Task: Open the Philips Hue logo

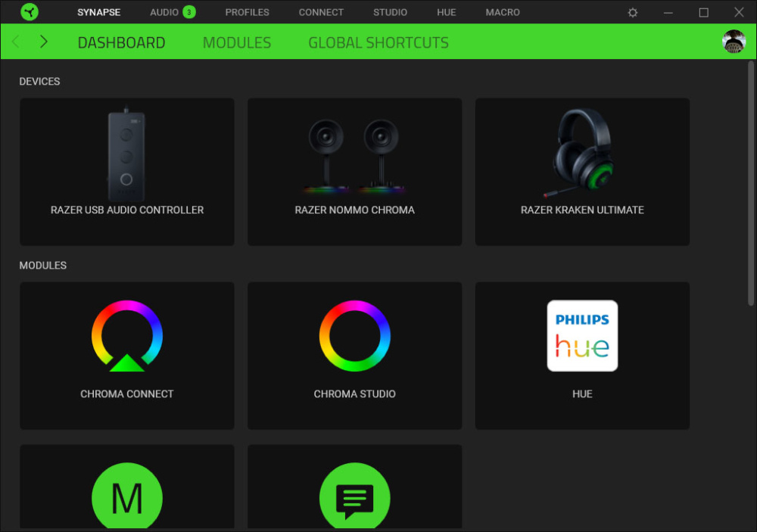Action: [x=582, y=336]
